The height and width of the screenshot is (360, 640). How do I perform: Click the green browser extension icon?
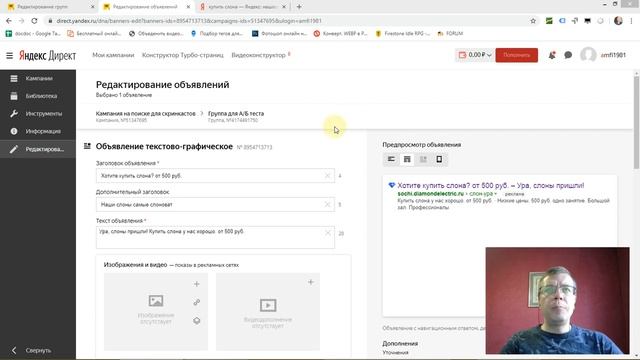click(549, 21)
